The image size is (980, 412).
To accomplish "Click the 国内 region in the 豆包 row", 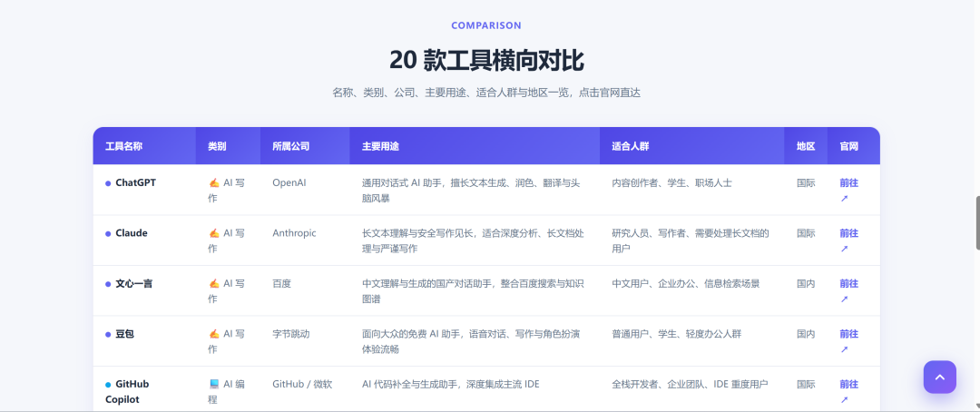I will (806, 335).
